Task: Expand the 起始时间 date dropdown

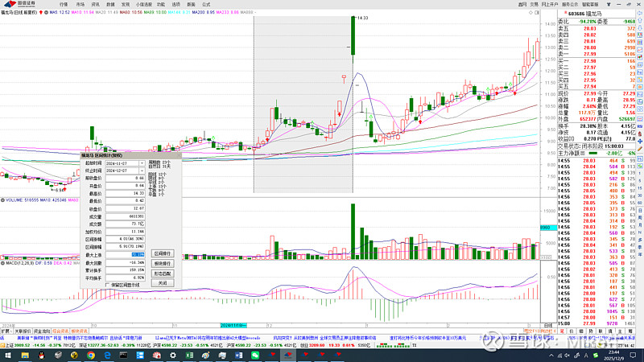Action: pyautogui.click(x=142, y=162)
